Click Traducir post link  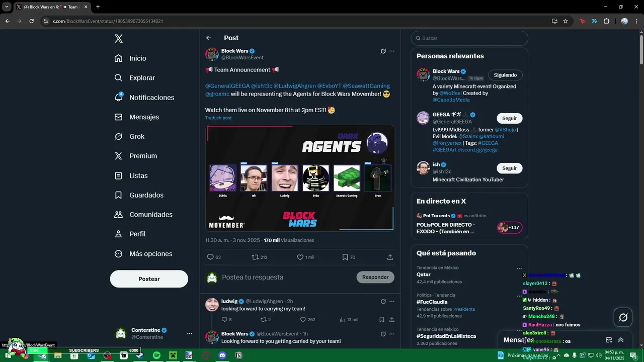click(x=218, y=118)
